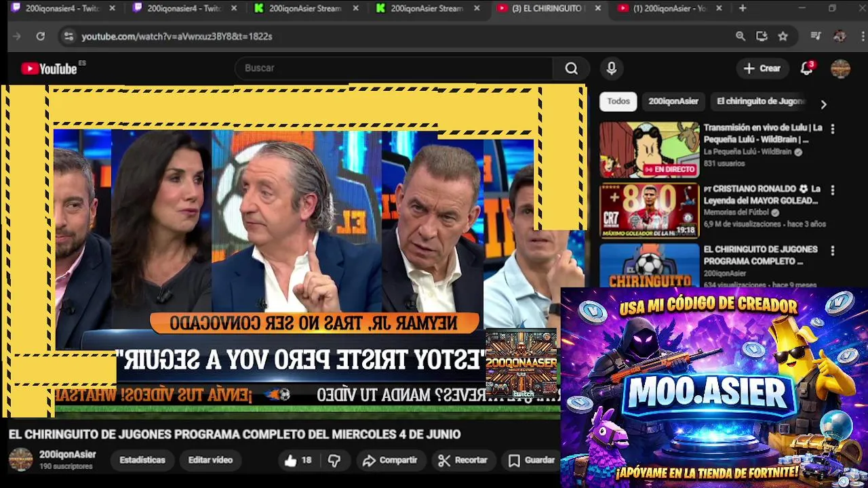
Task: Close the EL CHIRINGUITO tab
Action: (x=597, y=8)
